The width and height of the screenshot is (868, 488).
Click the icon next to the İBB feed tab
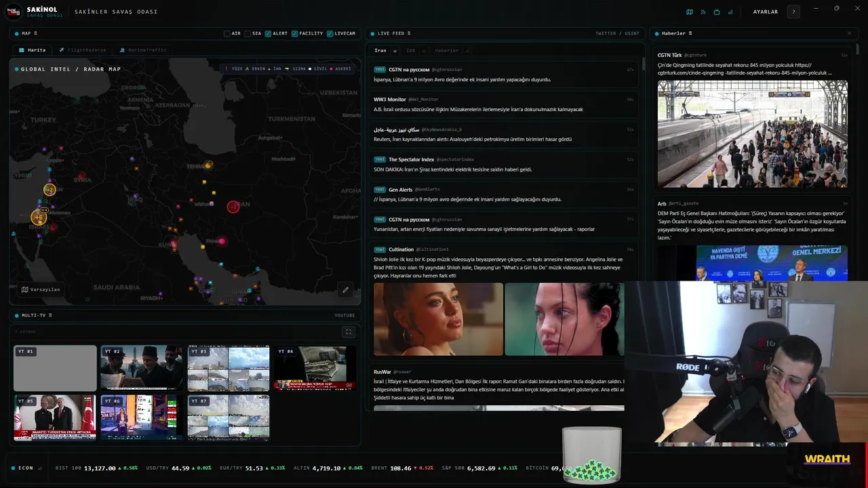pos(424,51)
